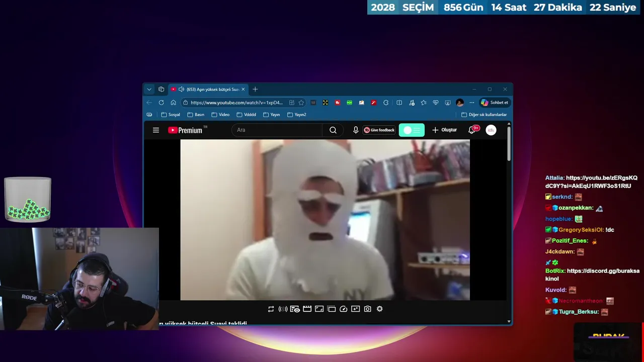Toggle the loop video icon under the player

pos(271,309)
